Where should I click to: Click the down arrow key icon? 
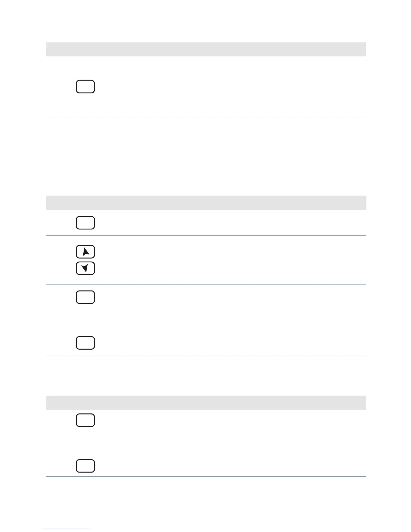point(86,268)
